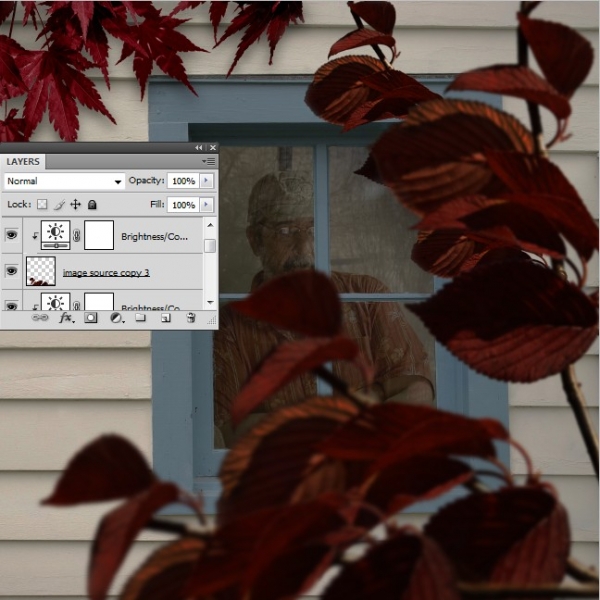The image size is (600, 600).
Task: Click the Create new layer icon
Action: 166,318
